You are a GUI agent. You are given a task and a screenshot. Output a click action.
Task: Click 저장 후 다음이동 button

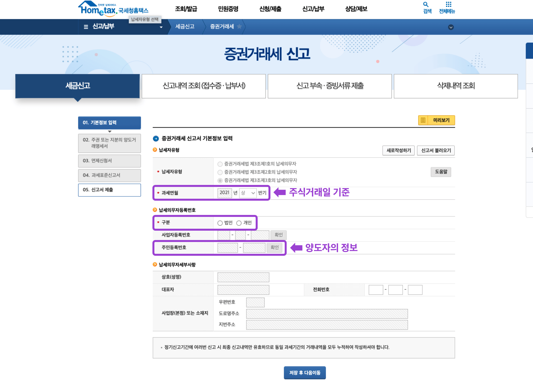305,373
